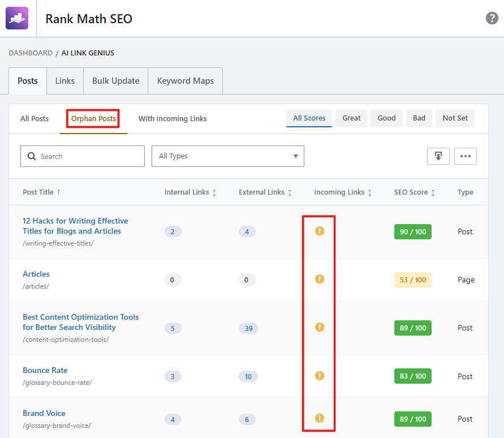
Task: Filter by Great score
Action: tap(351, 118)
